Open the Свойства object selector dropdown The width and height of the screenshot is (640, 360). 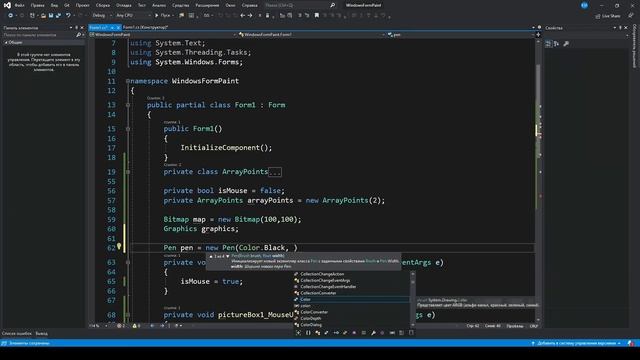[x=586, y=36]
